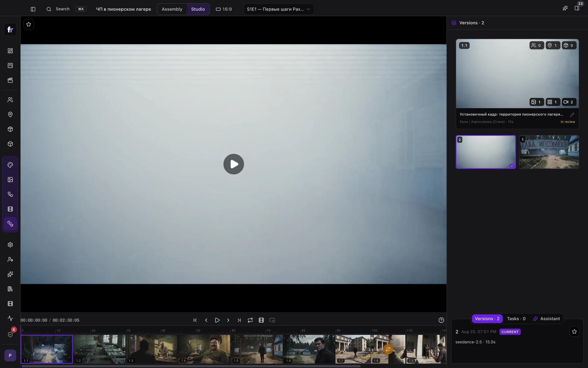Play the video with the center play button
The width and height of the screenshot is (588, 368).
(x=234, y=164)
